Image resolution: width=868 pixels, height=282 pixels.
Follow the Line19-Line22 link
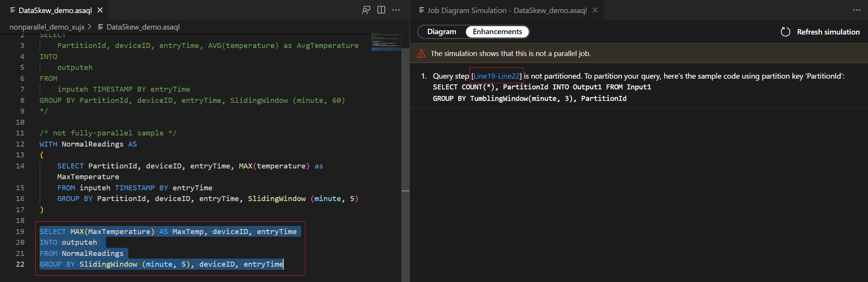coord(496,76)
